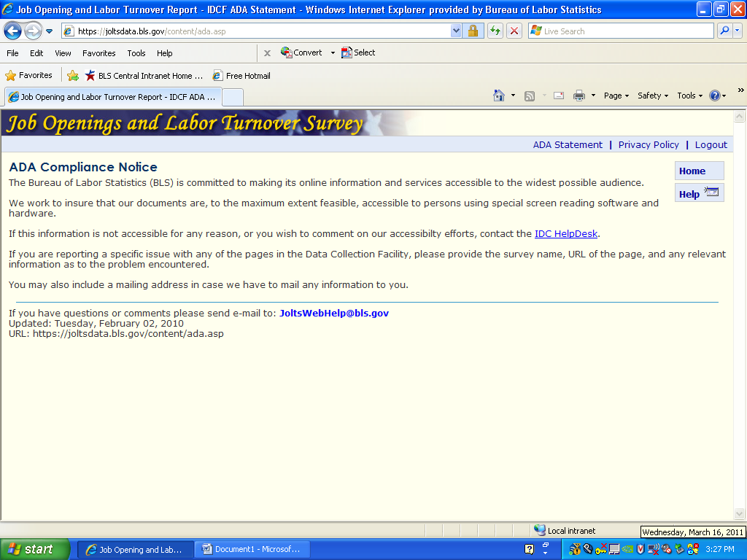
Task: Expand the Convert button dropdown arrow
Action: point(333,52)
